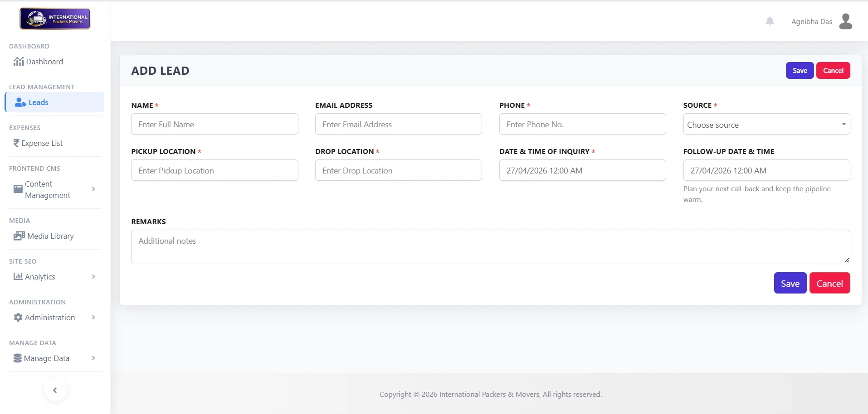Open the Choose source dropdown
This screenshot has height=414, width=868.
pos(766,124)
